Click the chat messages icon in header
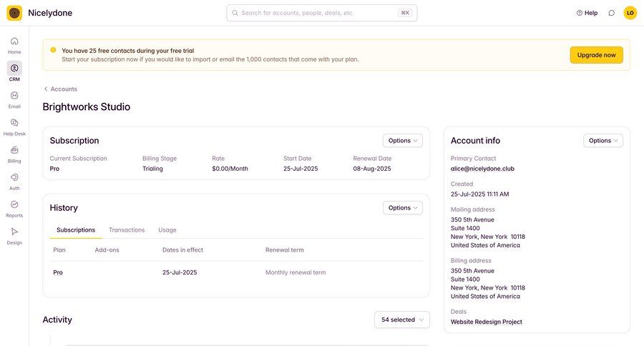Screen dimensions: 644x346 tap(611, 13)
